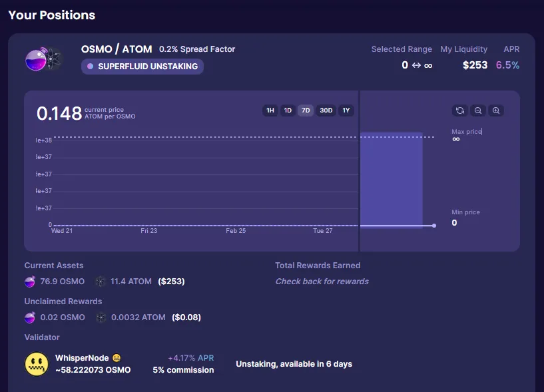Viewport: 544px width, 392px height.
Task: Click the 11.4 ATOM asset amount
Action: [131, 282]
